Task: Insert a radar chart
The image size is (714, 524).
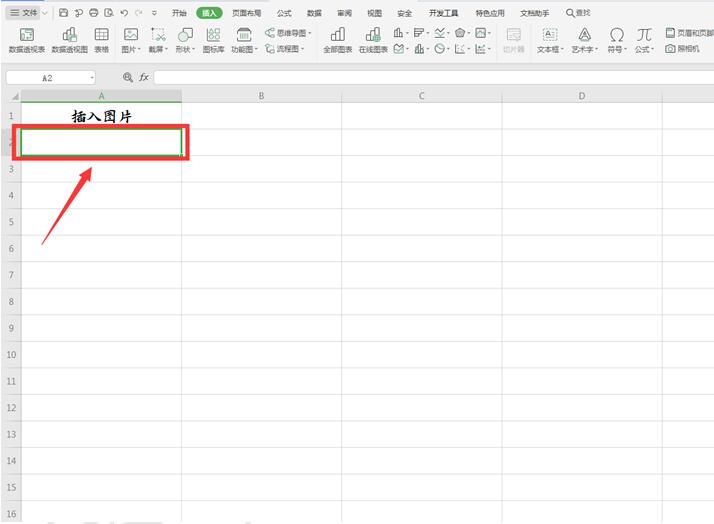Action: pyautogui.click(x=460, y=33)
